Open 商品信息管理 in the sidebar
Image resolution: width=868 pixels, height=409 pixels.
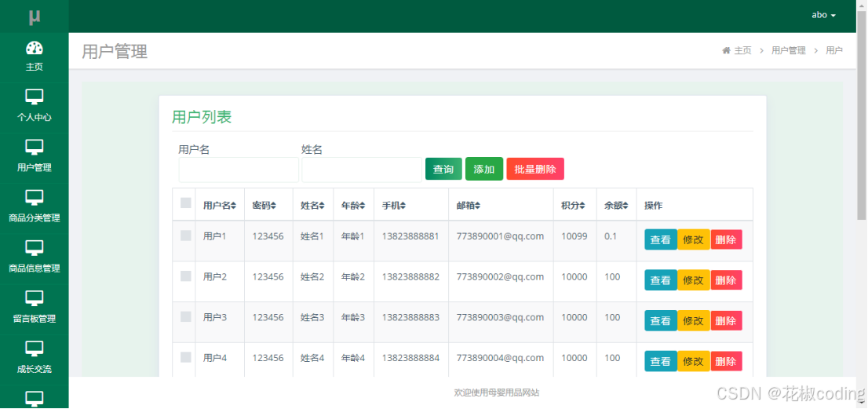(35, 259)
